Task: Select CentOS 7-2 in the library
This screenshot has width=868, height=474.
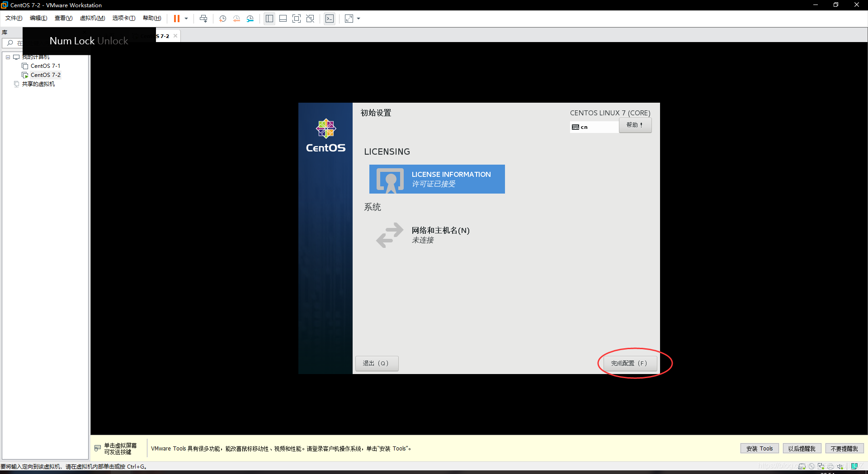Action: 45,75
